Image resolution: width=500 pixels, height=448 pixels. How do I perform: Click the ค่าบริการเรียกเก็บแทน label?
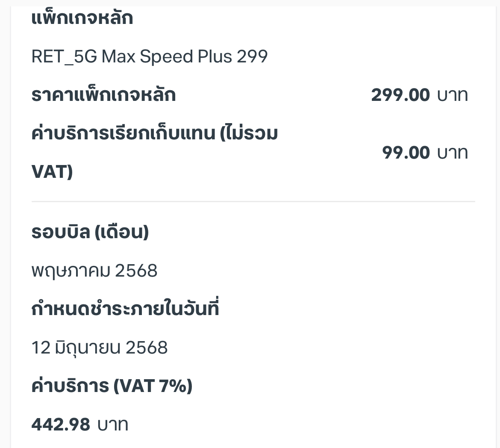click(x=124, y=133)
